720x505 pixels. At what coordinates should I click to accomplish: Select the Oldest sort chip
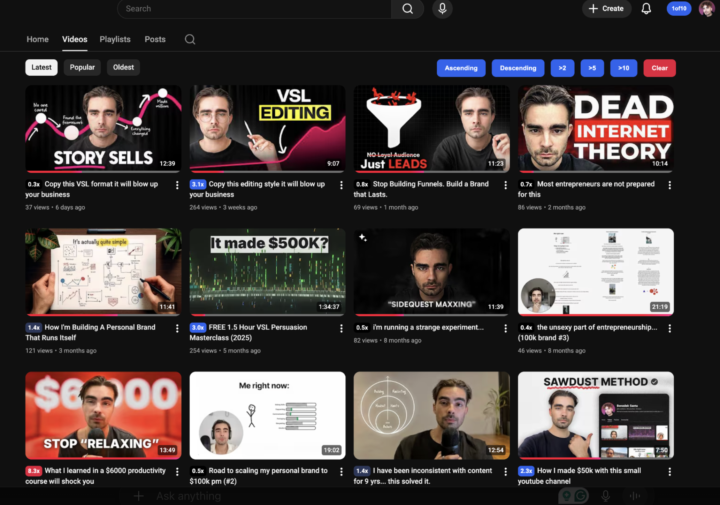click(124, 67)
